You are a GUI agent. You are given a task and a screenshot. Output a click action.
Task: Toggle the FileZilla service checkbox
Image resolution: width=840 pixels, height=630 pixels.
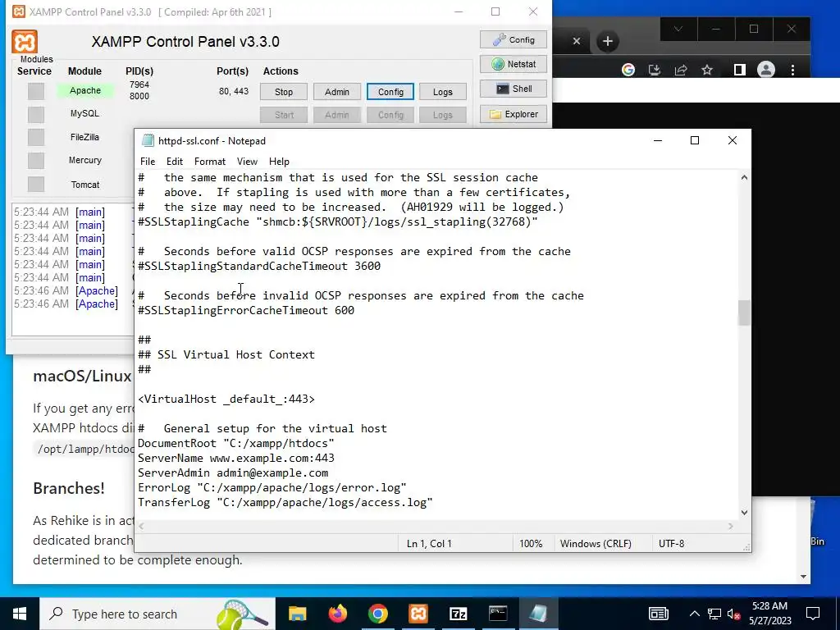coord(36,137)
